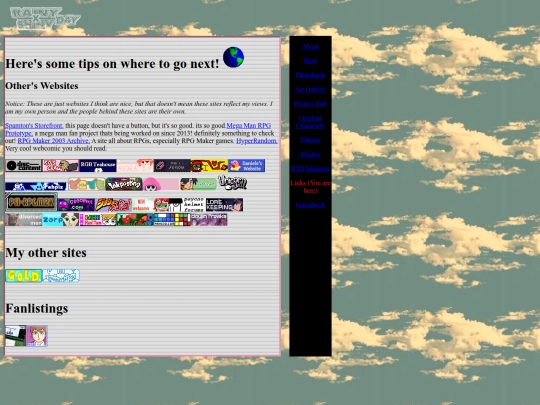The width and height of the screenshot is (540, 405).
Task: Click the yellow heart character button
Action: (209, 166)
